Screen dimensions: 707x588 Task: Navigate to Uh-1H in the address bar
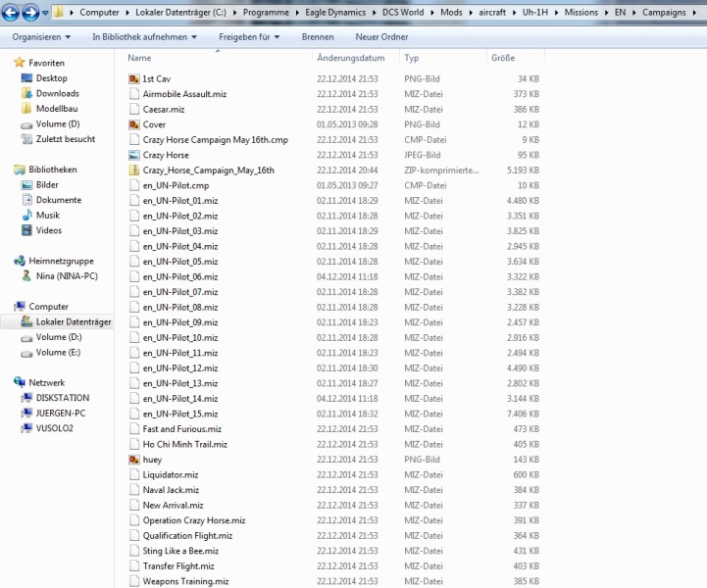pos(535,12)
